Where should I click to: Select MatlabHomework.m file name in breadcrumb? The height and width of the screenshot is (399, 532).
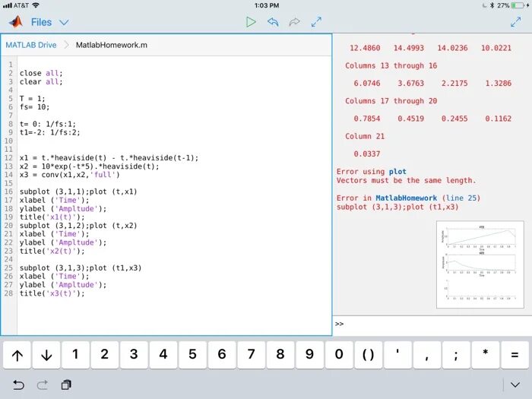click(x=111, y=45)
